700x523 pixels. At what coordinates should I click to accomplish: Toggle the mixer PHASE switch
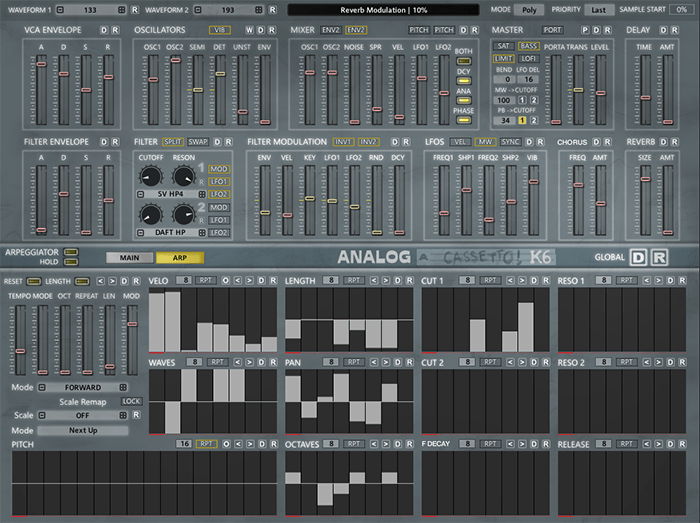click(x=463, y=120)
